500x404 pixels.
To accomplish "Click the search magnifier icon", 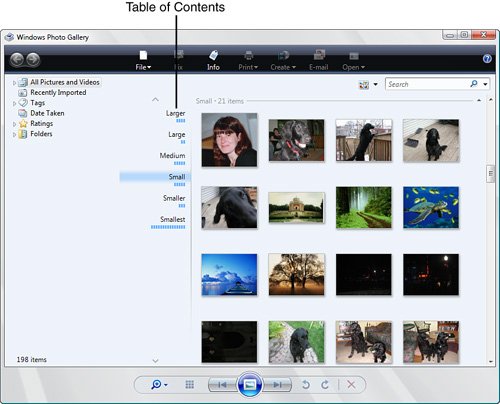I will pyautogui.click(x=474, y=84).
